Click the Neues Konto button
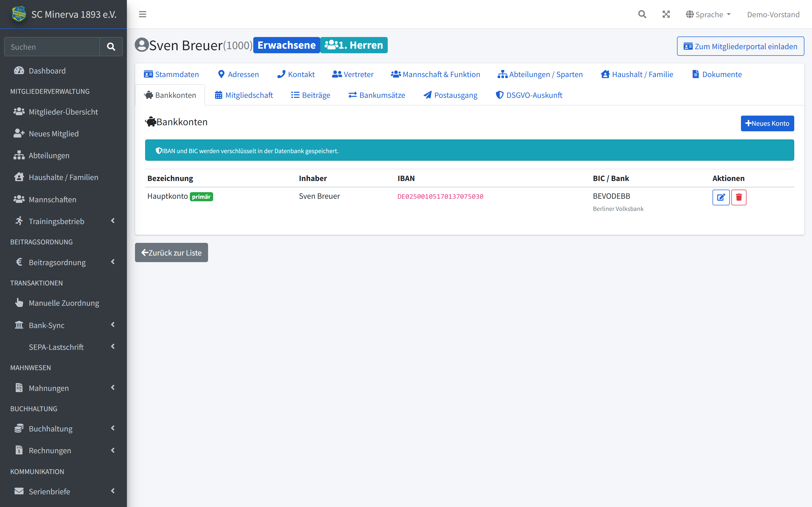The image size is (812, 507). coord(767,123)
